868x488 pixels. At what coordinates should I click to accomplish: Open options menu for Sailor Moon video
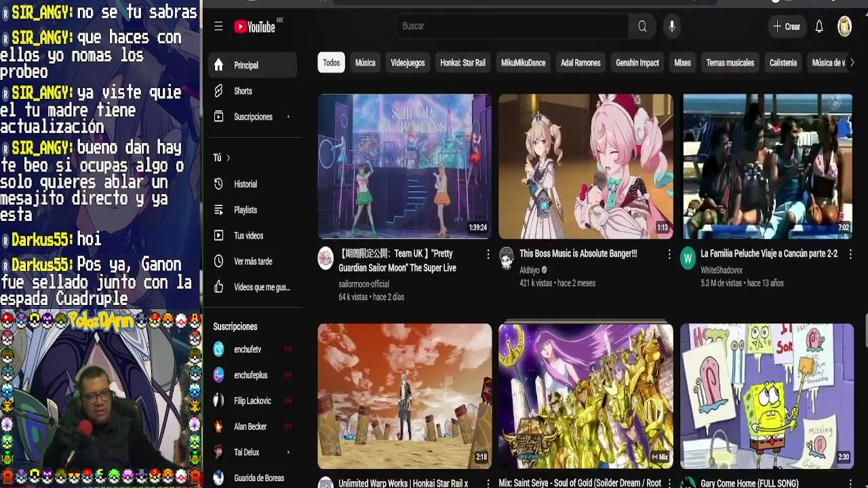[x=488, y=254]
